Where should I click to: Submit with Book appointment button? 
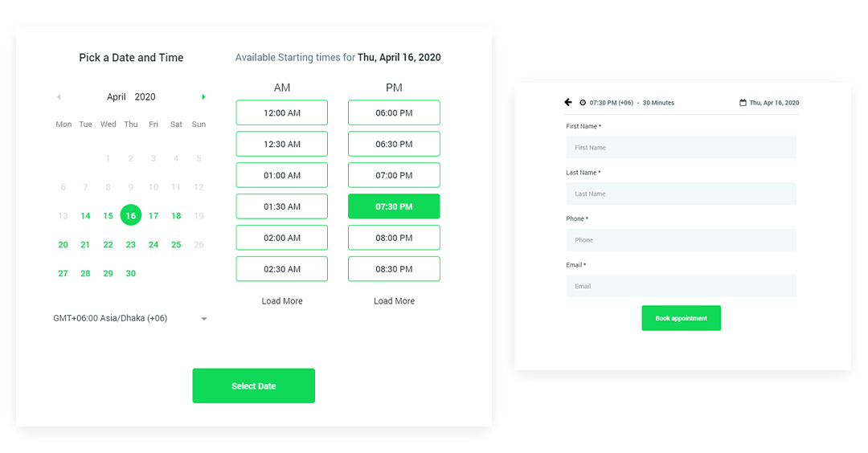pyautogui.click(x=681, y=318)
